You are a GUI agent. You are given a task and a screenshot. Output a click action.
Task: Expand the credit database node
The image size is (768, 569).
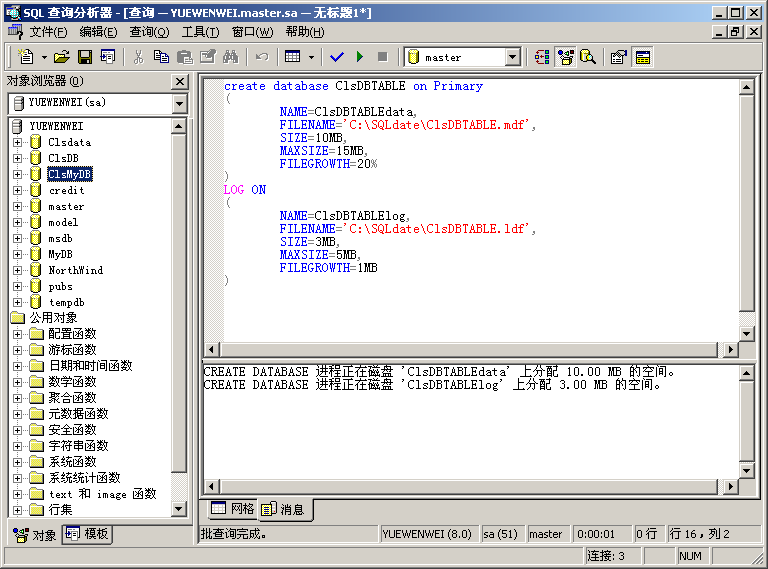point(18,190)
